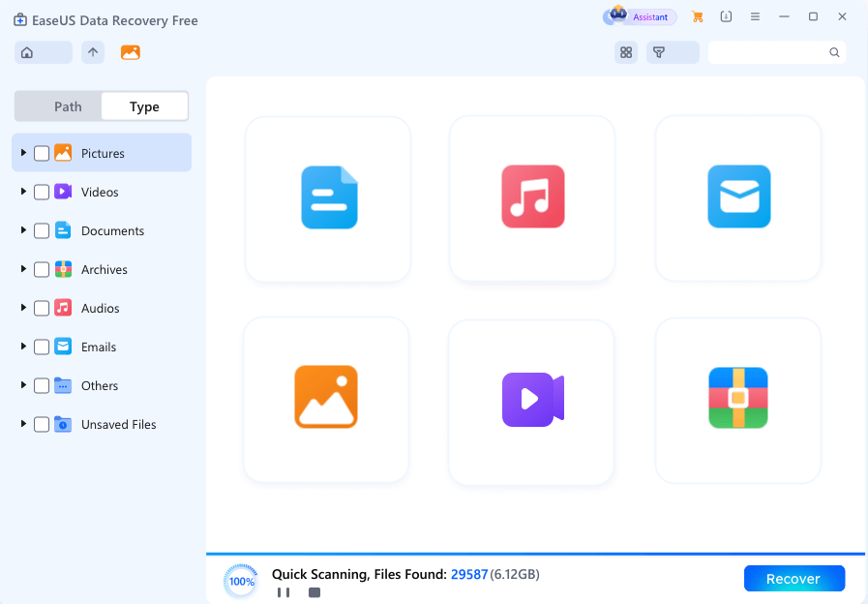Click the orange picture breadcrumb icon

coord(131,52)
